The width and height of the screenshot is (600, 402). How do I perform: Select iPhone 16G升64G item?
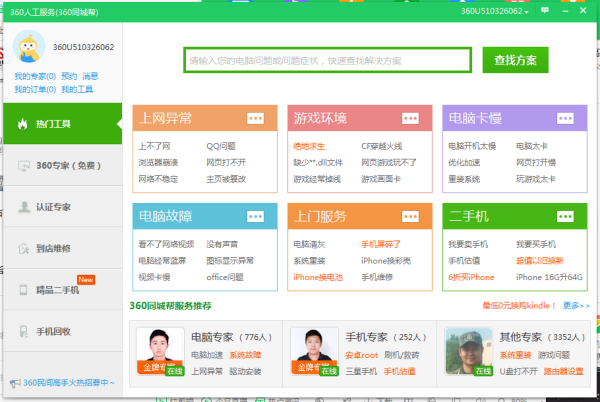click(x=549, y=277)
